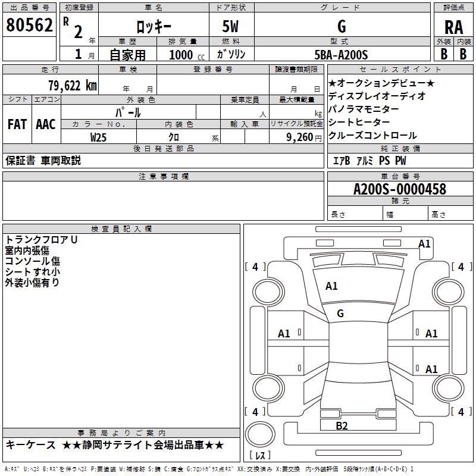Select the model code 5BA-A200S
Screen dimensions: 476x476
[x=342, y=55]
